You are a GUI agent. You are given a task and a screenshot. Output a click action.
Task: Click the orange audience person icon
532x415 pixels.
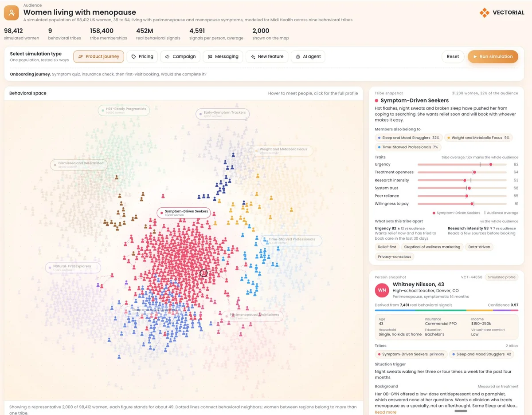[12, 13]
